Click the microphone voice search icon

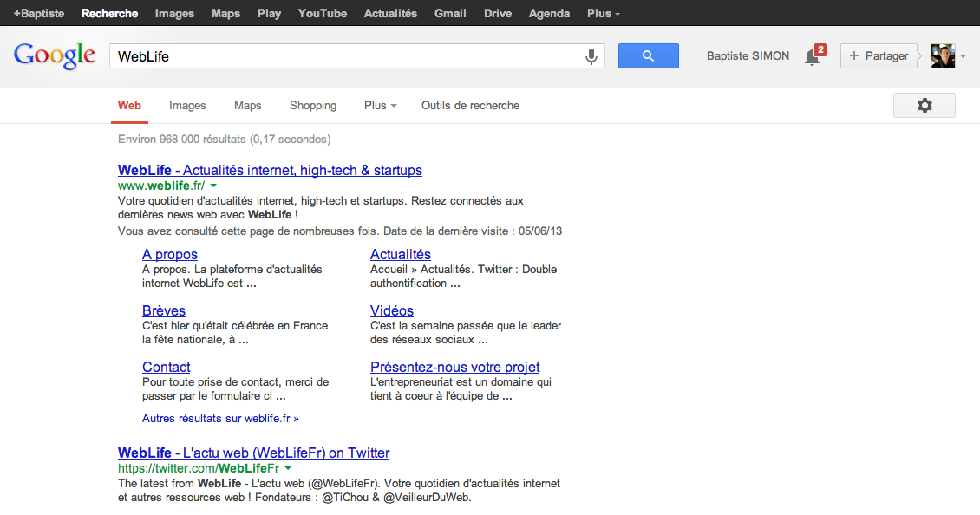(x=591, y=56)
